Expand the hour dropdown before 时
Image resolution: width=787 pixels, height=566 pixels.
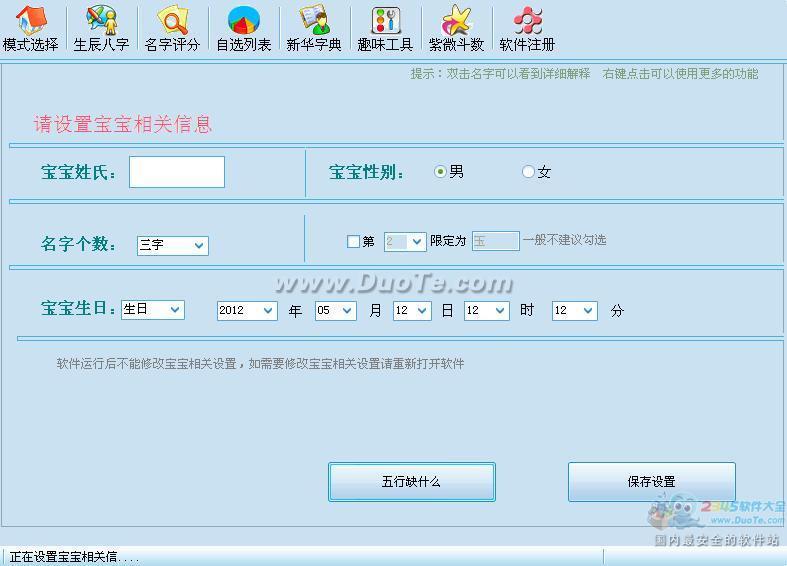(487, 311)
